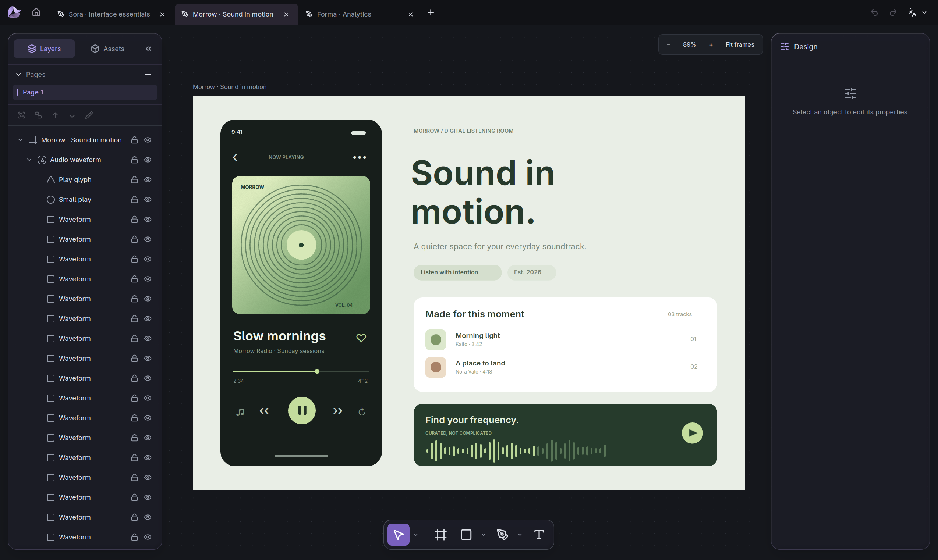Open the move tool options dropdown

click(x=416, y=535)
